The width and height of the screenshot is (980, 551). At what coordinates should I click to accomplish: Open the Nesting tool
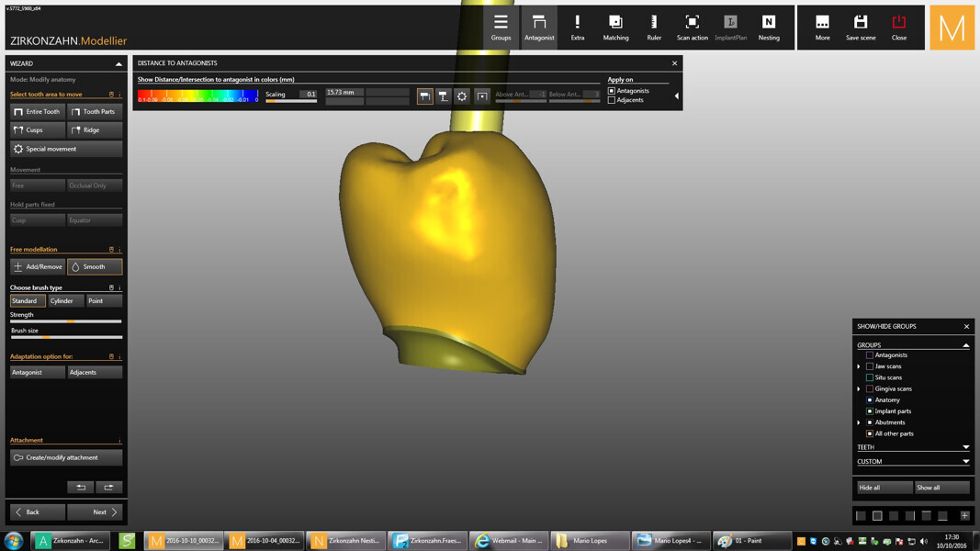pos(769,27)
